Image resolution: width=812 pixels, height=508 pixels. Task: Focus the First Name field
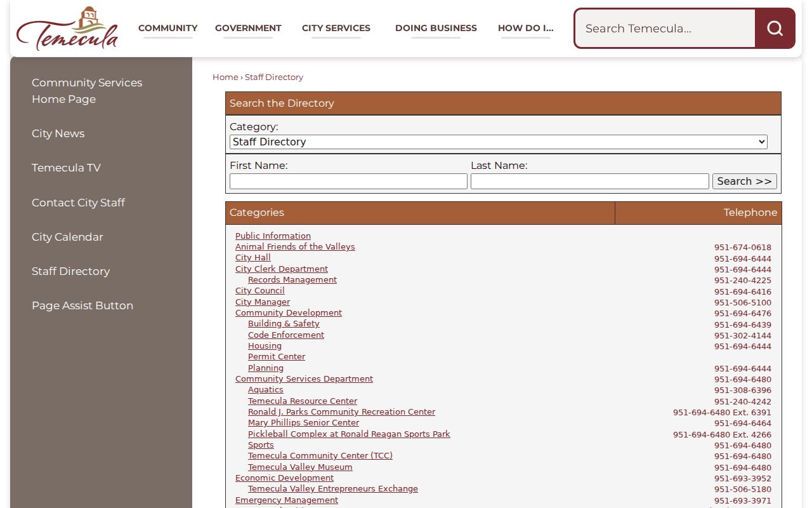[348, 181]
